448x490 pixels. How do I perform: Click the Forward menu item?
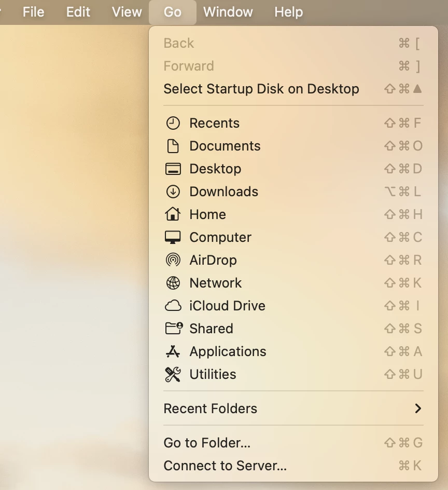point(293,66)
